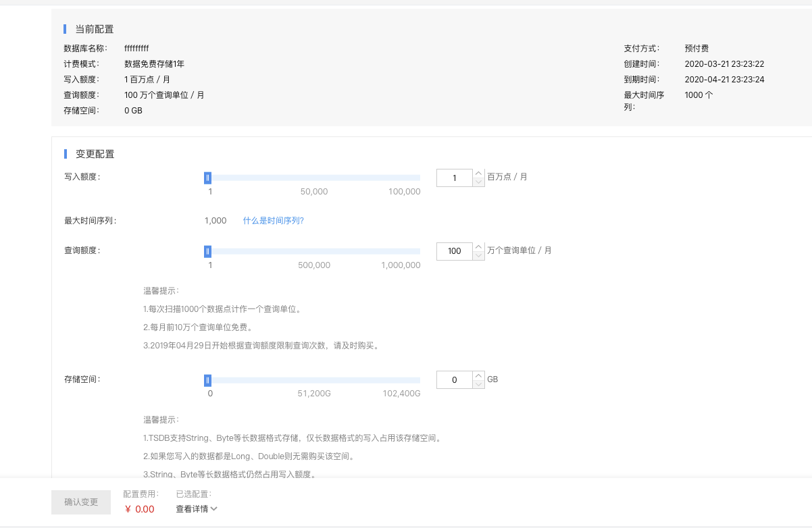This screenshot has width=812, height=528.
Task: Open the 什么是时间序列? help link
Action: click(274, 221)
